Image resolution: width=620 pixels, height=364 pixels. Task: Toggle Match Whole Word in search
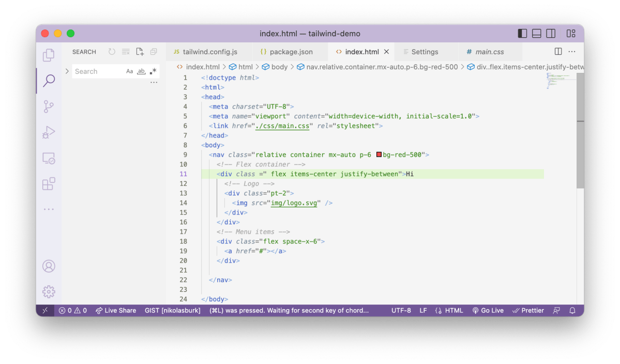click(x=141, y=71)
